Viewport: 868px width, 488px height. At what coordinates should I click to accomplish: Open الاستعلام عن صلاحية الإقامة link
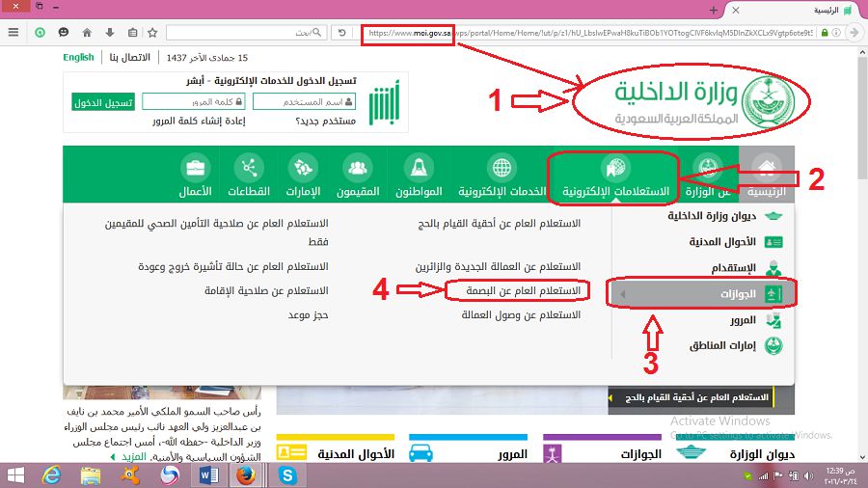266,290
